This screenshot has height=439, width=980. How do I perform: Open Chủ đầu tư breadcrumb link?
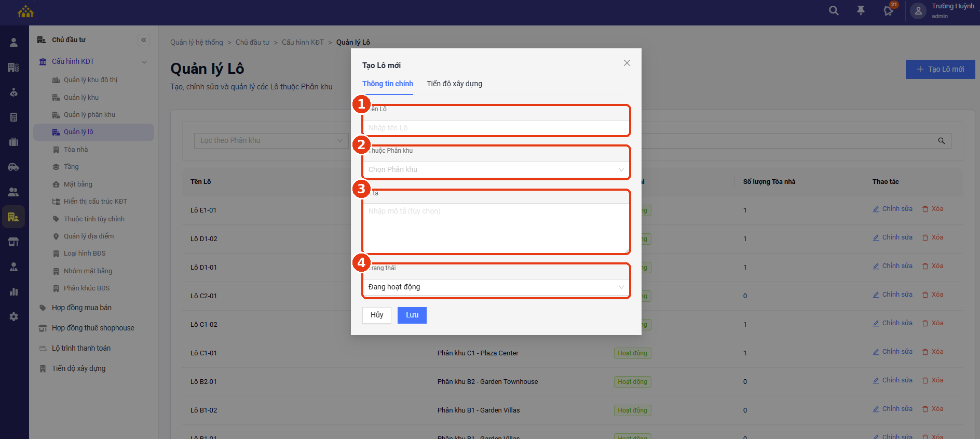252,43
